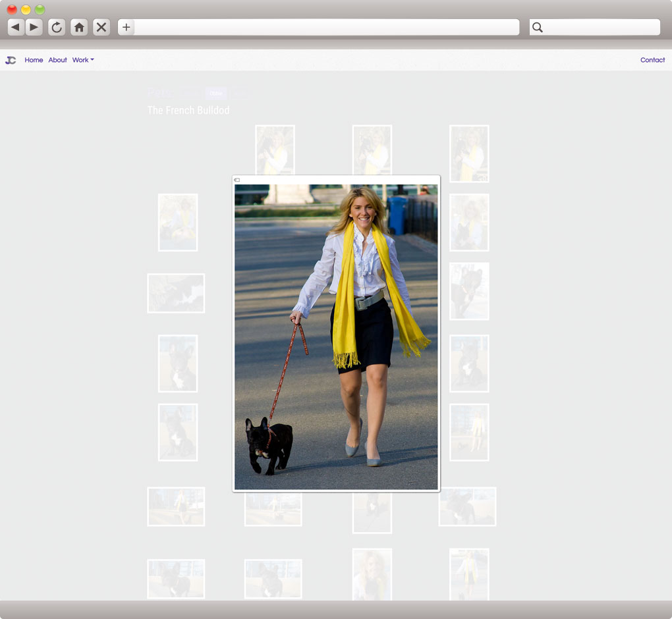Go to the Contact page

tap(652, 60)
